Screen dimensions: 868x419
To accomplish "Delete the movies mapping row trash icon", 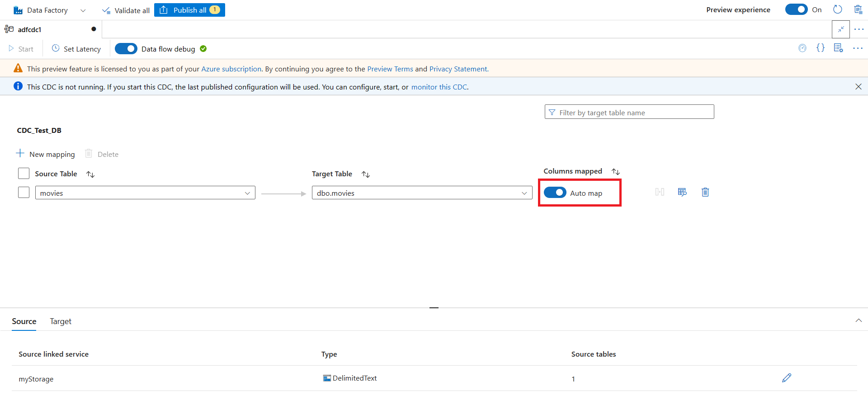I will click(x=705, y=192).
